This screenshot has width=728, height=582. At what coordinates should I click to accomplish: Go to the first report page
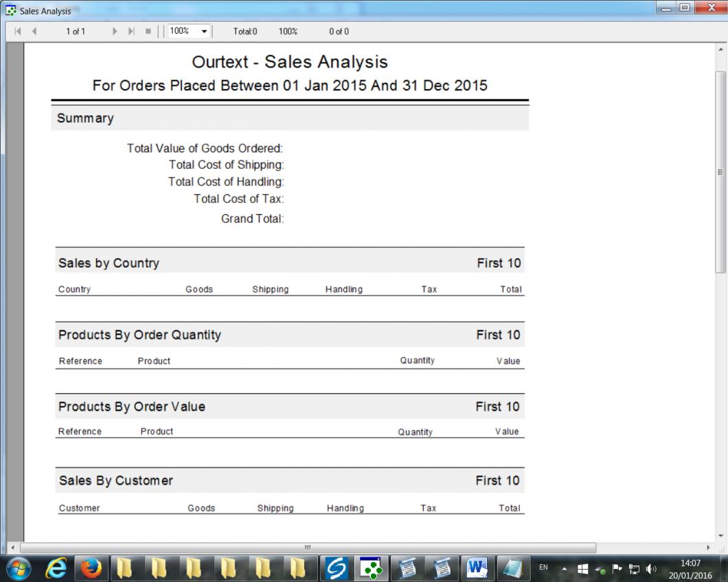click(18, 32)
